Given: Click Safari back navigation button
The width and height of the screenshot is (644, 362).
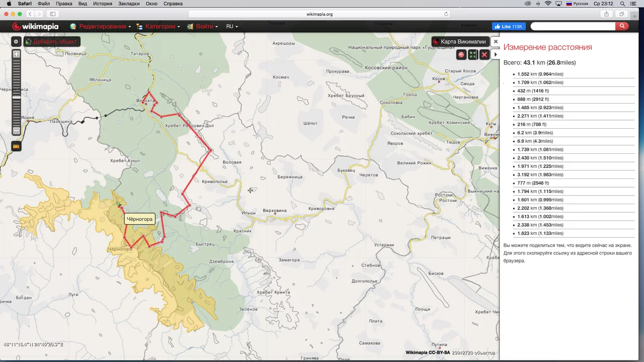Looking at the screenshot, I should [x=30, y=14].
